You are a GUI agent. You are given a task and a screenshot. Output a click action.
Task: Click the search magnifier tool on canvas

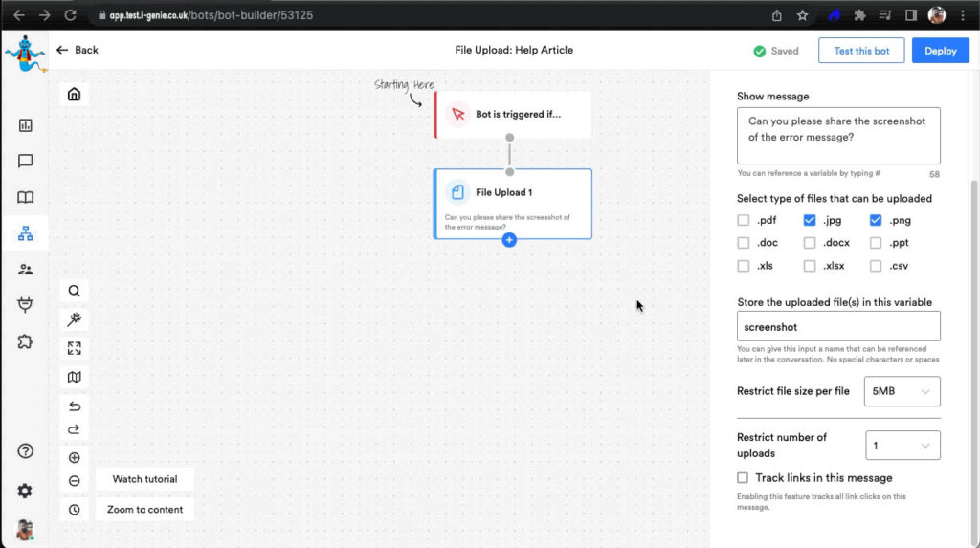tap(74, 291)
